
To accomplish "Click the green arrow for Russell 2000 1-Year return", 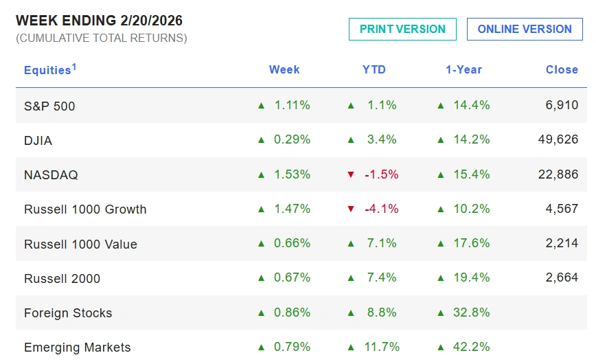I will pos(440,278).
